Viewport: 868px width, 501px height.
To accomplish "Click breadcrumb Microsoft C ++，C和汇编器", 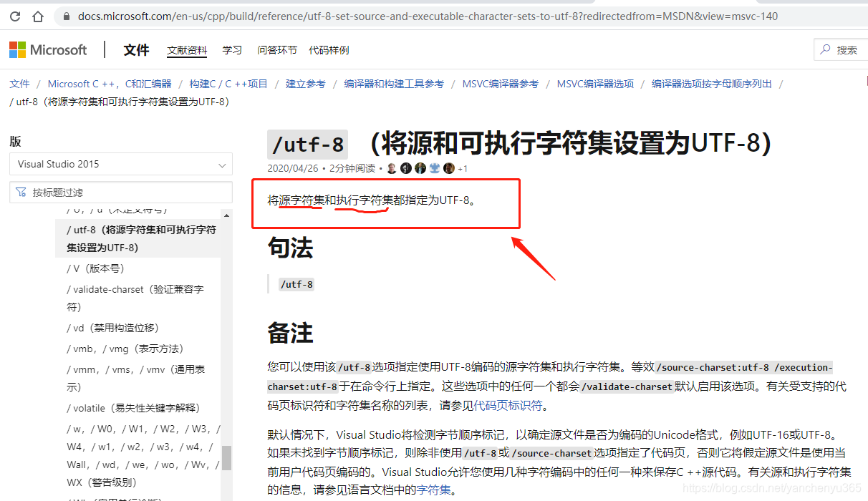I will (x=110, y=84).
